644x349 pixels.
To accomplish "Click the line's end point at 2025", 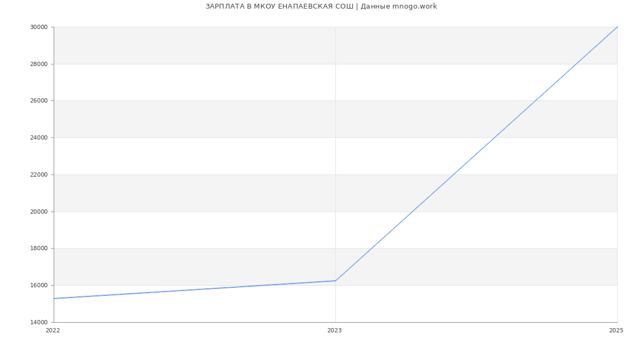I will [617, 27].
